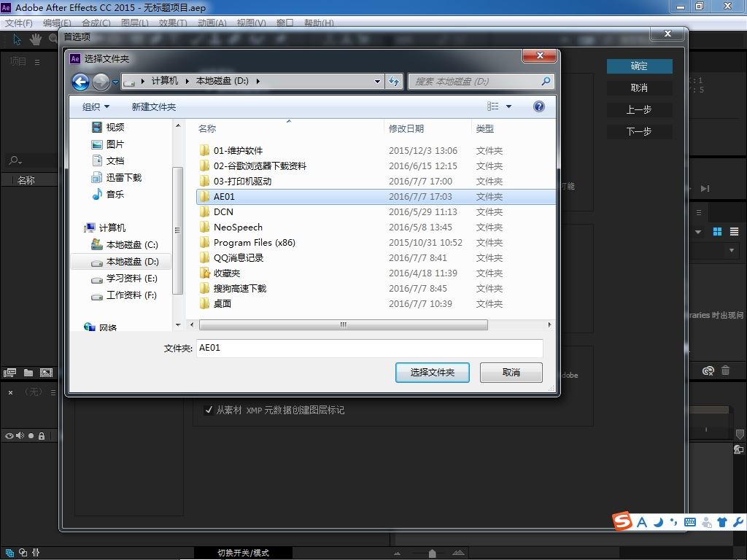Close the 选择文件夹 dialog
Image resolution: width=747 pixels, height=560 pixels.
[x=539, y=55]
